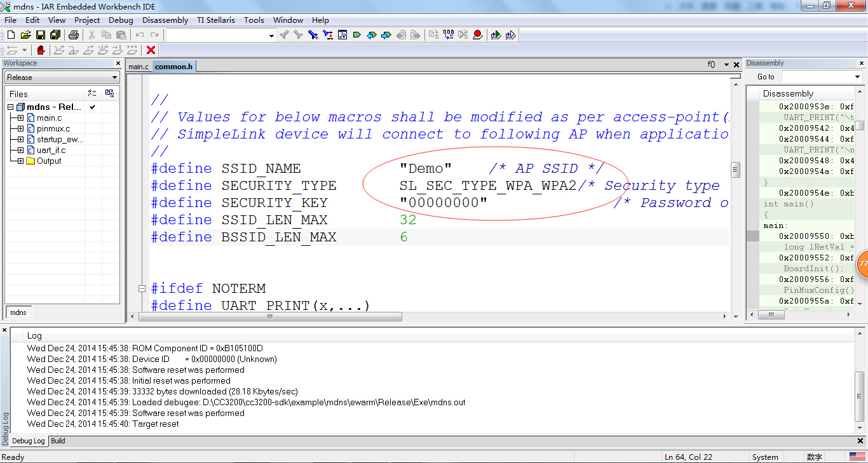Click the New Document toolbar icon
Viewport: 868px width, 463px height.
[11, 35]
